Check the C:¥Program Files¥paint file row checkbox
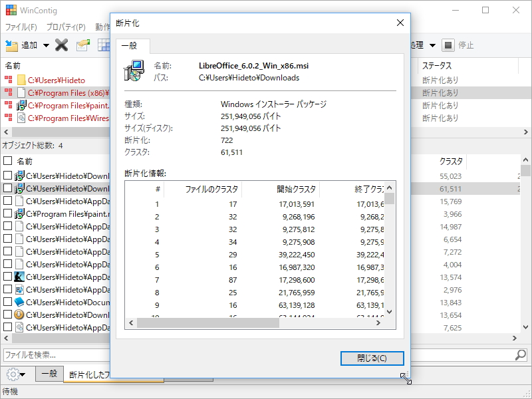 pos(7,213)
